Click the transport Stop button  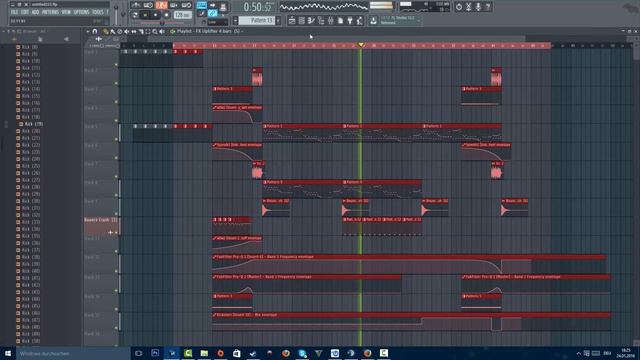pos(156,15)
